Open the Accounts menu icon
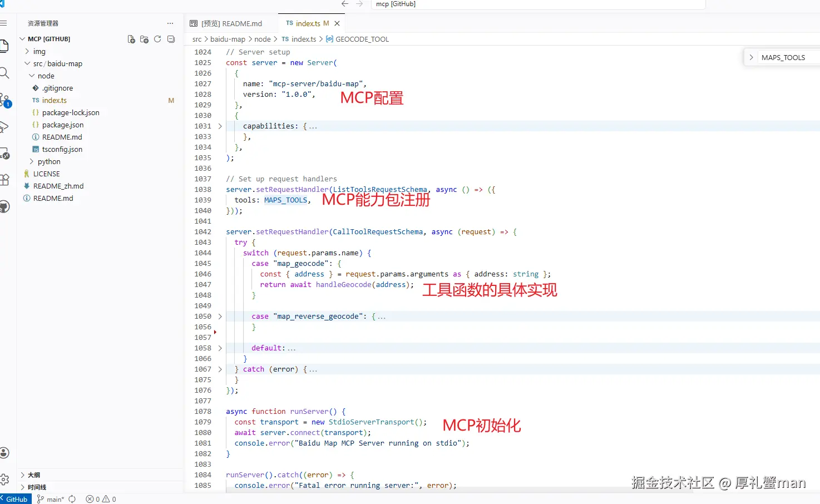The image size is (820, 504). [4, 453]
